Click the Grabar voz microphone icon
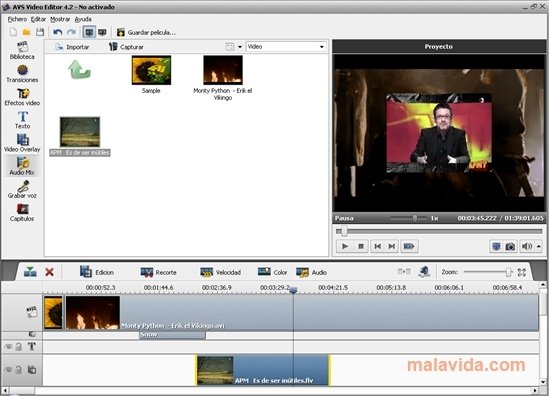 click(23, 186)
